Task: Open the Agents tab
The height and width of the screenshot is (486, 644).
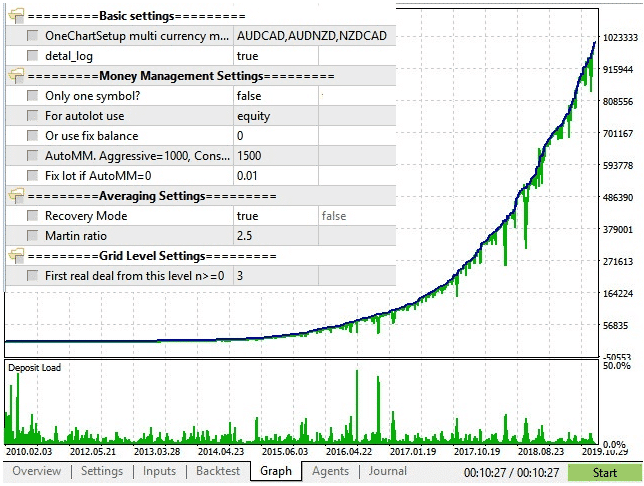Action: [x=330, y=471]
